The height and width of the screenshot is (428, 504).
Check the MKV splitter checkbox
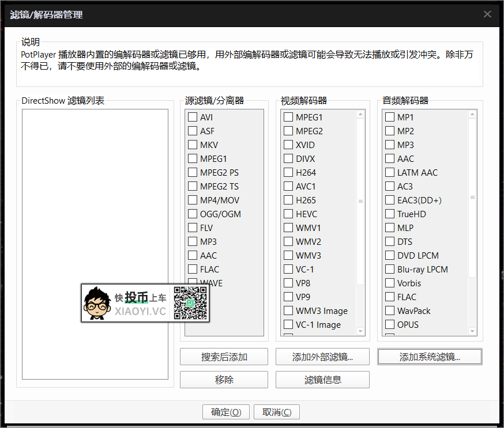click(193, 145)
